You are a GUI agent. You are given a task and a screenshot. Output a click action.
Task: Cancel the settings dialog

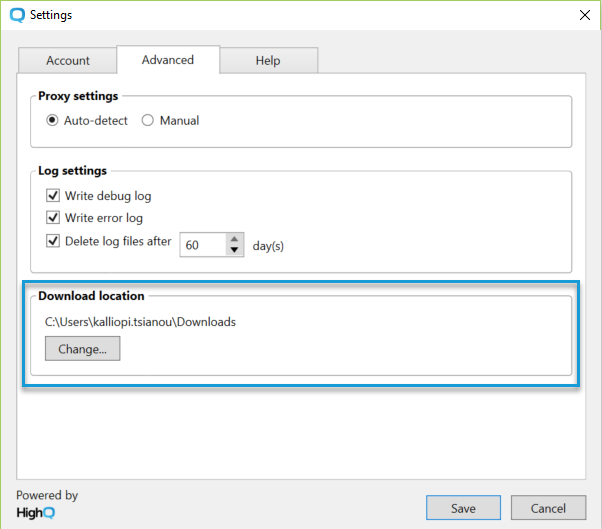[x=548, y=508]
